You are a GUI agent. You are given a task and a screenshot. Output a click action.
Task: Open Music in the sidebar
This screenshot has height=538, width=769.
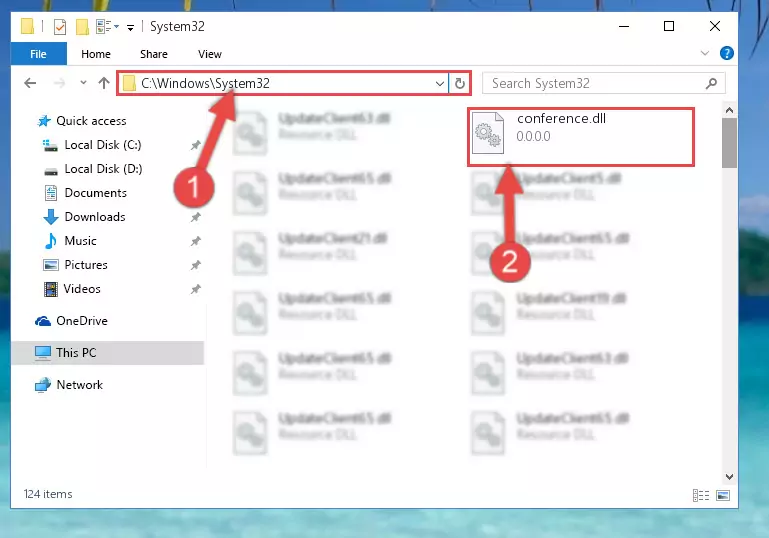(80, 241)
